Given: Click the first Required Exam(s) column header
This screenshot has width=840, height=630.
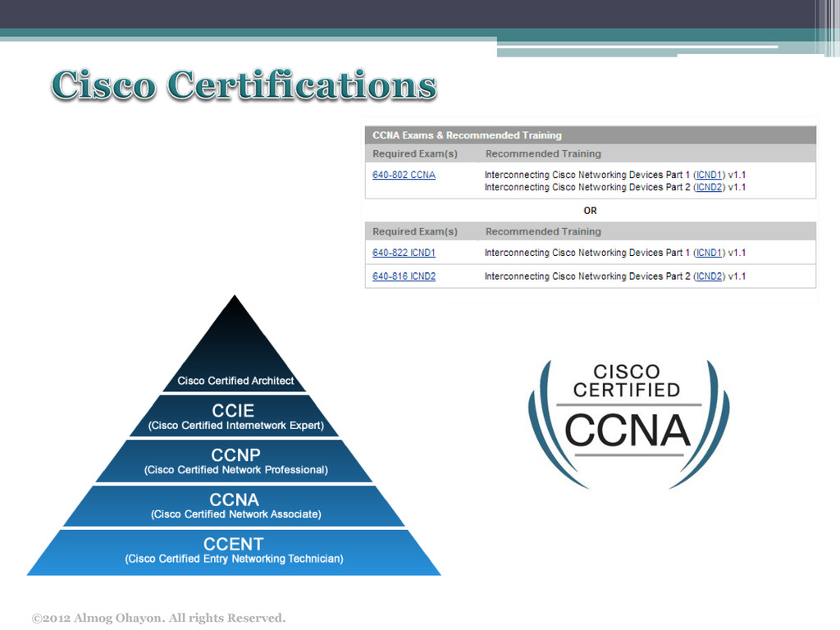Looking at the screenshot, I should [x=415, y=153].
